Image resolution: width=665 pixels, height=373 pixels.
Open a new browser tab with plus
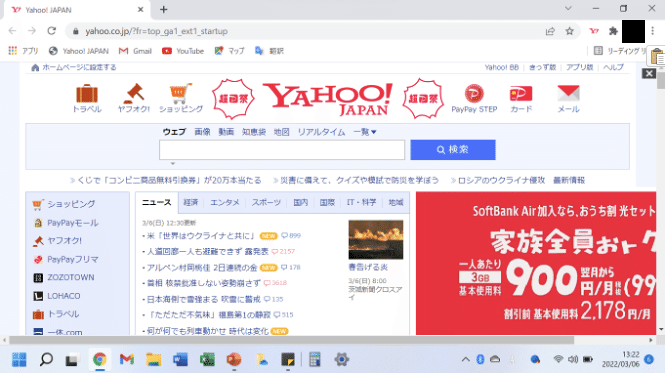click(x=163, y=9)
